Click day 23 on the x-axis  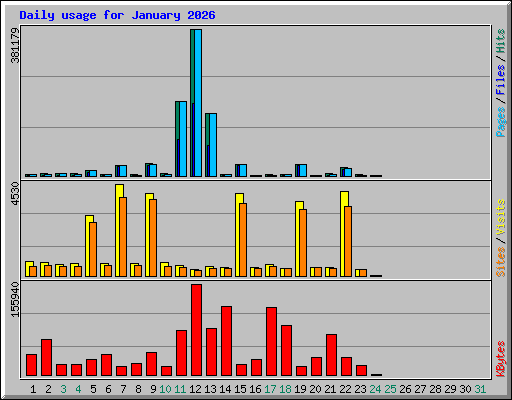click(x=360, y=389)
